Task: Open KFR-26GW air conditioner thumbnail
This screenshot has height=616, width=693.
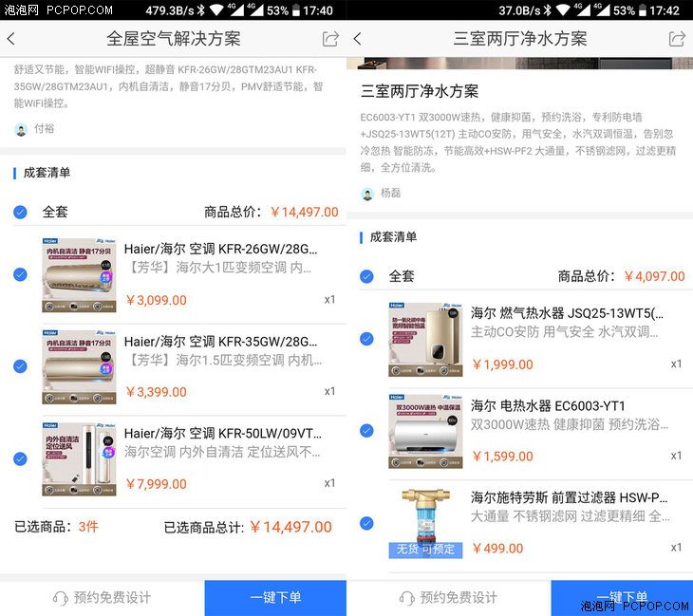Action: 79,275
